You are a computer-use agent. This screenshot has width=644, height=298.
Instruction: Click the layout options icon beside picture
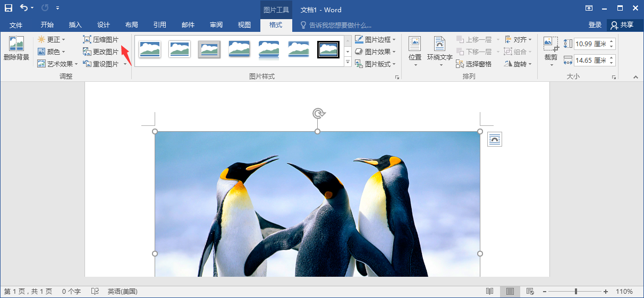[494, 139]
